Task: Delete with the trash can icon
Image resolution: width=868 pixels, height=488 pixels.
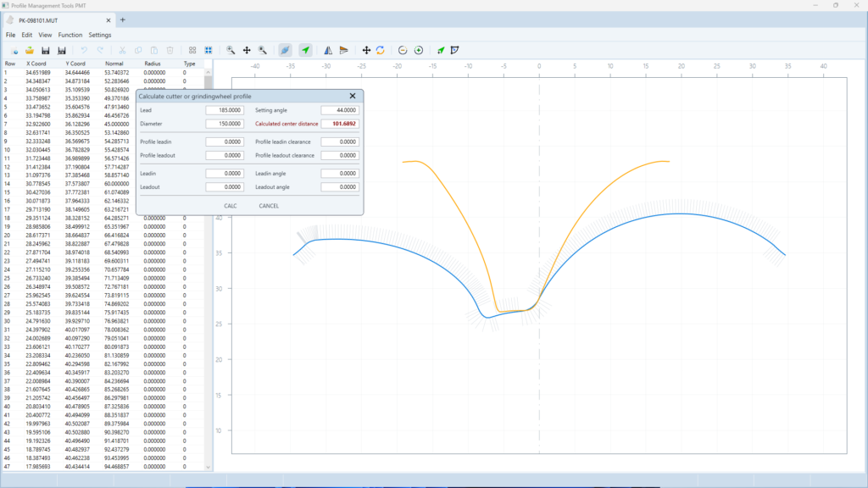Action: [170, 50]
